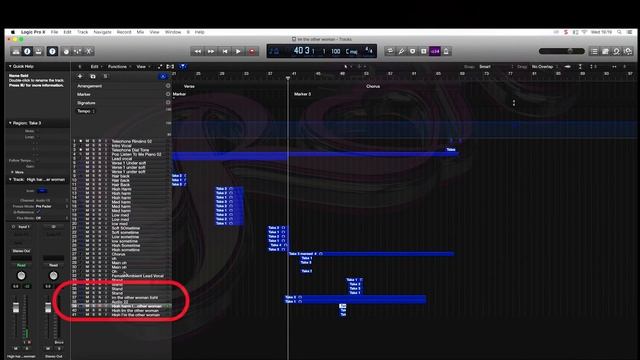Click the Chorus arrangement marker
640x360 pixels.
pos(373,86)
